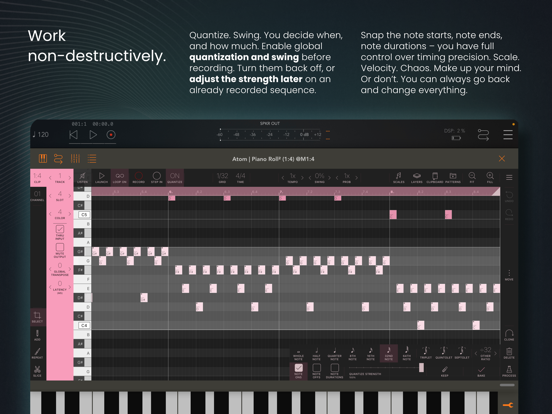Click the Bake checkmark button
The height and width of the screenshot is (414, 552).
tap(481, 371)
